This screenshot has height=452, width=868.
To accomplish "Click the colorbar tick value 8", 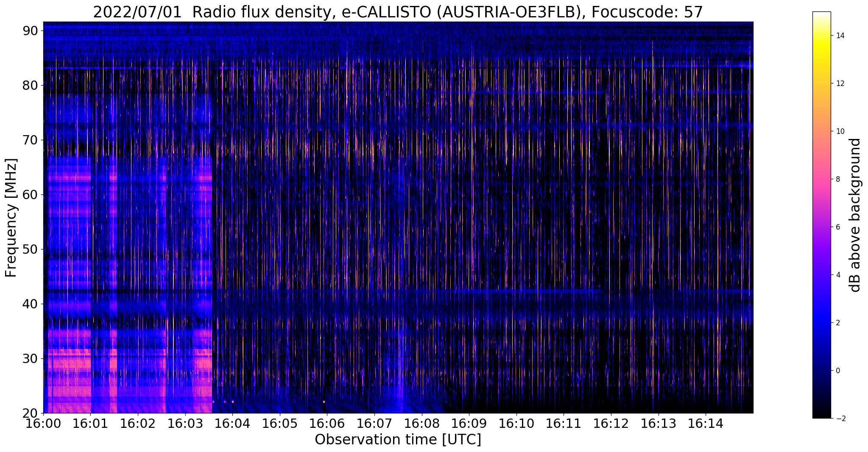I will coord(837,179).
